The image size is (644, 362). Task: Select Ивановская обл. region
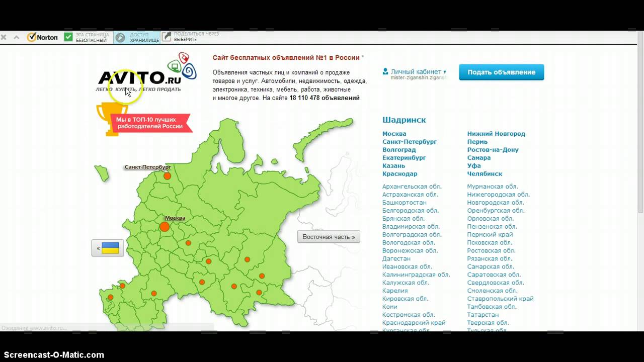click(x=407, y=267)
